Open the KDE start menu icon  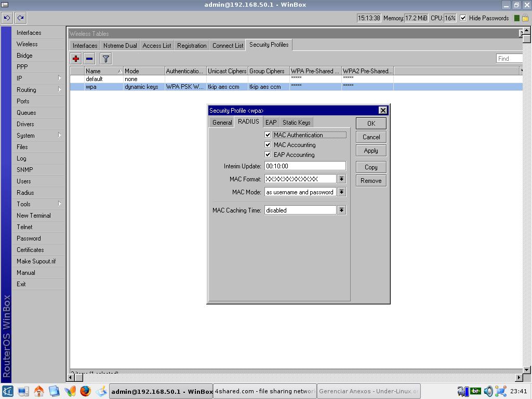tap(7, 391)
